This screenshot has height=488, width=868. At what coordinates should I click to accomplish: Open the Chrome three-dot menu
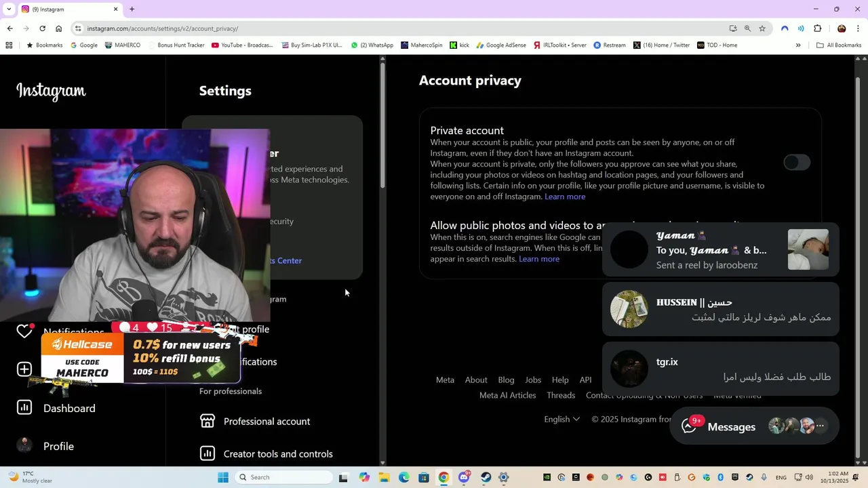pyautogui.click(x=858, y=28)
